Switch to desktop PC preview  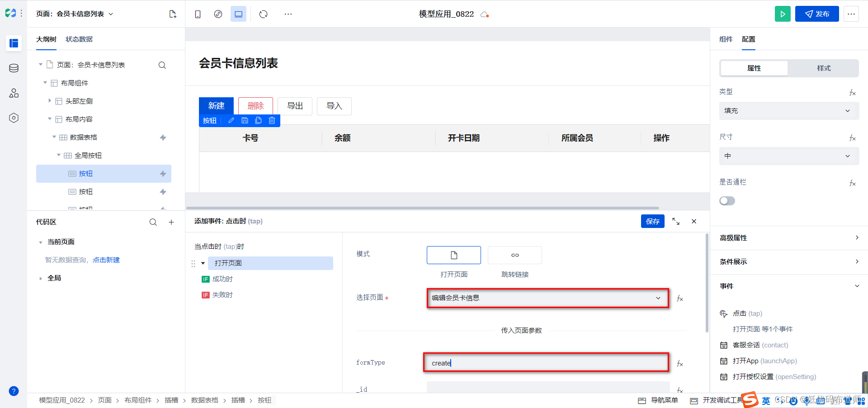pyautogui.click(x=238, y=14)
